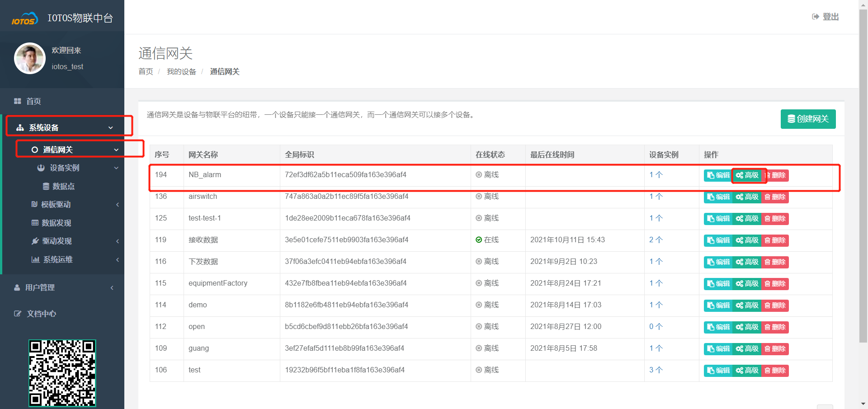Image resolution: width=868 pixels, height=409 pixels.
Task: Click the timestamp 2021年10月11日 15:43
Action: 567,240
